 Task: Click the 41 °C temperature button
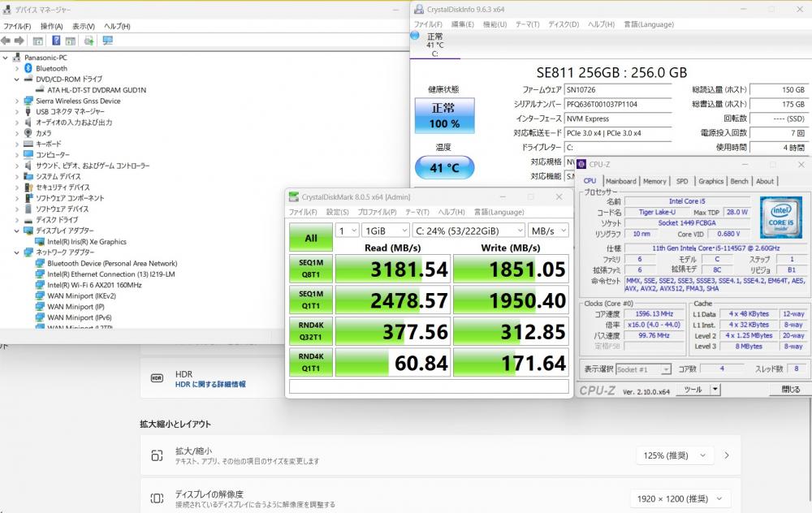(x=444, y=168)
